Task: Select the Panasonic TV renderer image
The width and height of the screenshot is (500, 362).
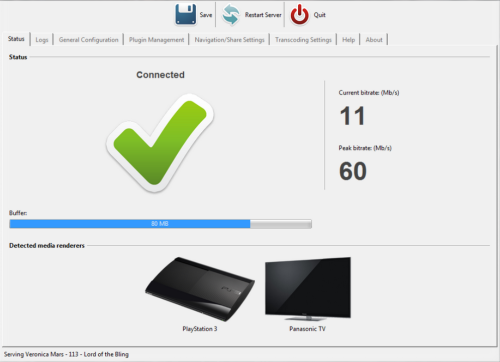Action: 308,289
